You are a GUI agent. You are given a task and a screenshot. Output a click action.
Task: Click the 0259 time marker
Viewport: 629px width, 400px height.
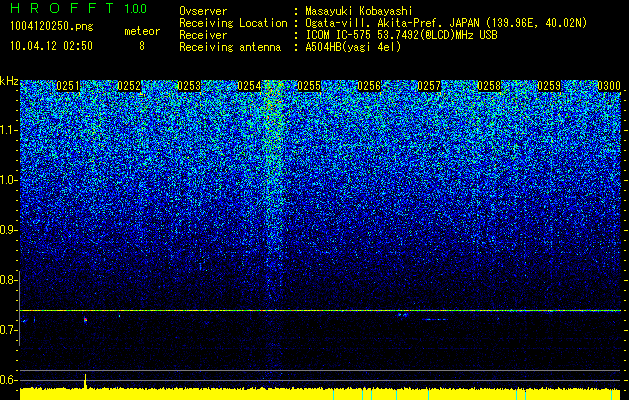click(x=549, y=86)
